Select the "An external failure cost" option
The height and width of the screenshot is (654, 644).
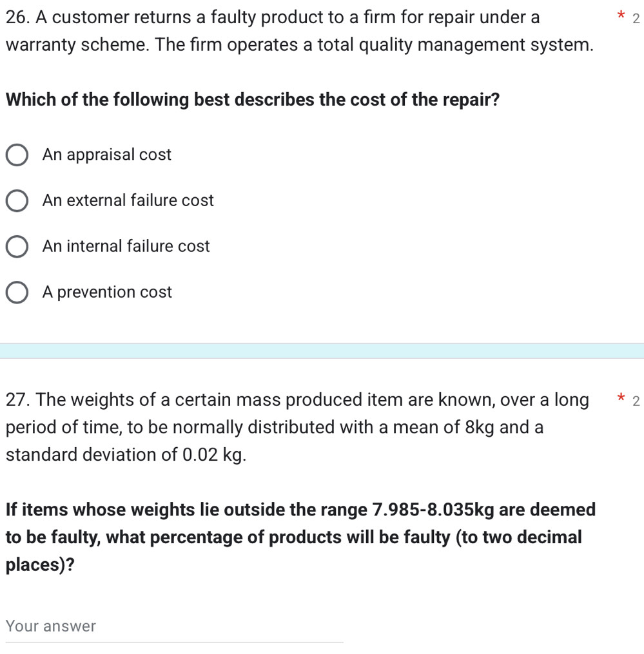click(x=16, y=200)
